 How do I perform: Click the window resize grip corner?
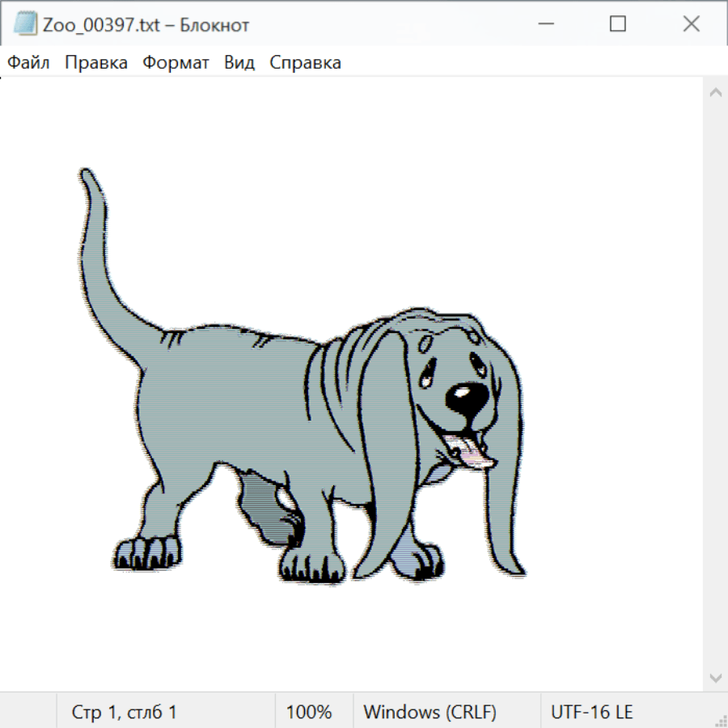[720, 720]
